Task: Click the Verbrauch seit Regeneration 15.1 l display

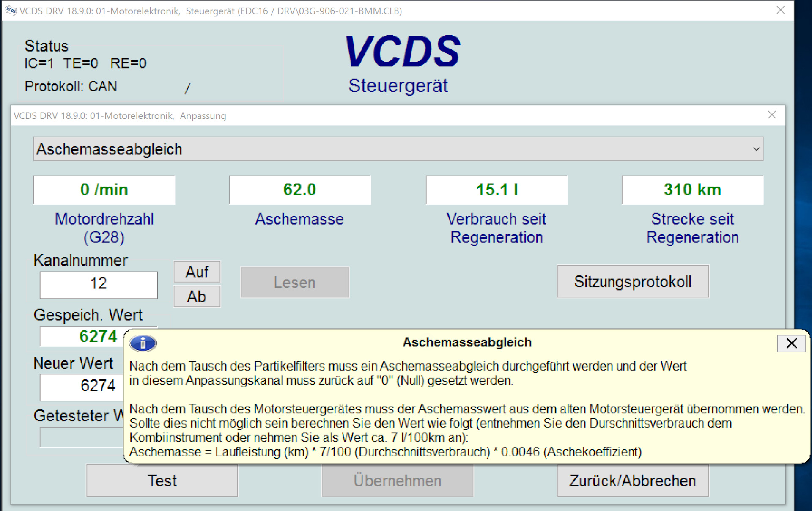Action: 496,190
